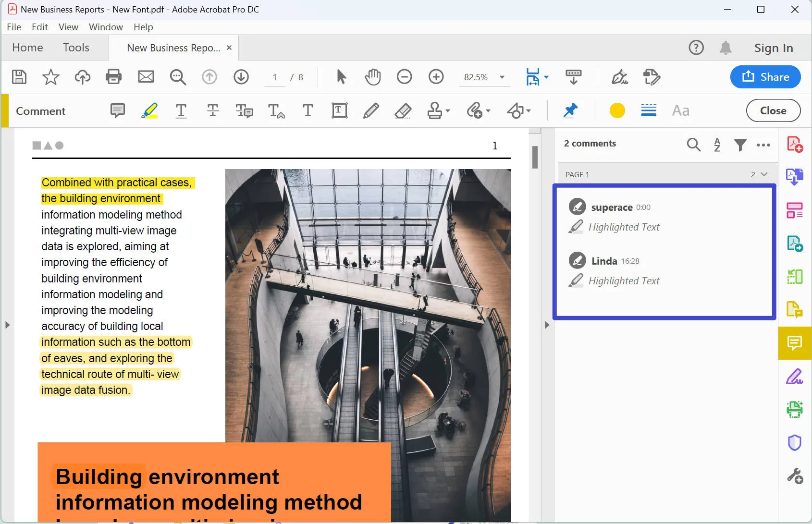Click the Add text box tool
Screen dimensions: 812x524
click(x=339, y=111)
